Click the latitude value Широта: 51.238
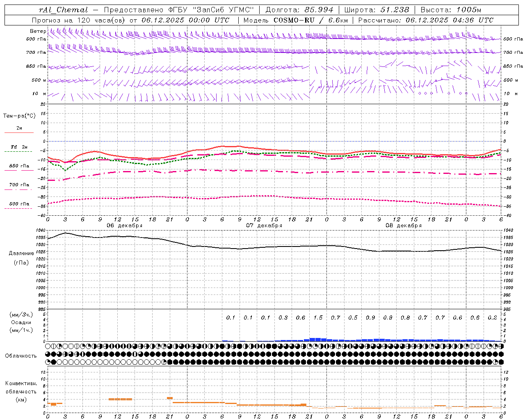This screenshot has height=420, width=525. click(x=377, y=10)
